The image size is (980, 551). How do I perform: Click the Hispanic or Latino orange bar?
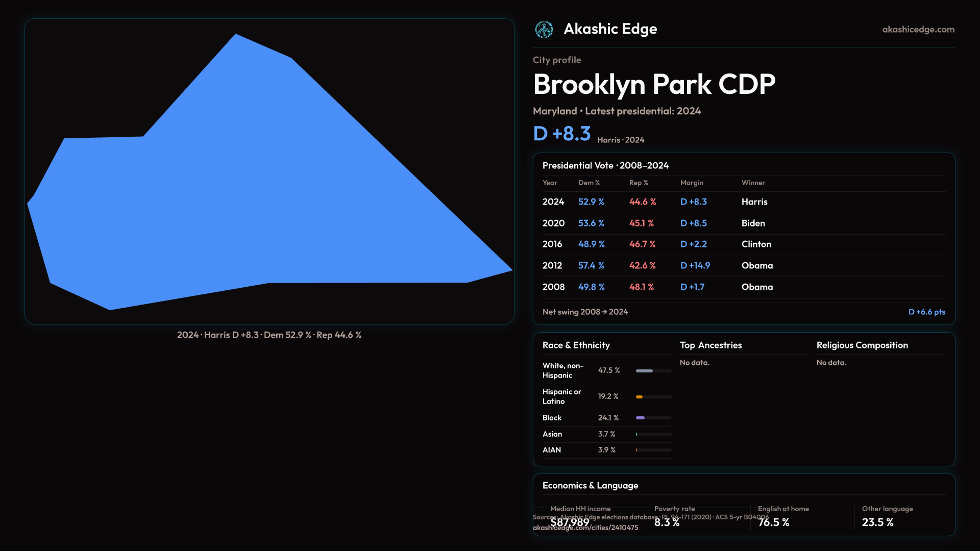pyautogui.click(x=639, y=397)
